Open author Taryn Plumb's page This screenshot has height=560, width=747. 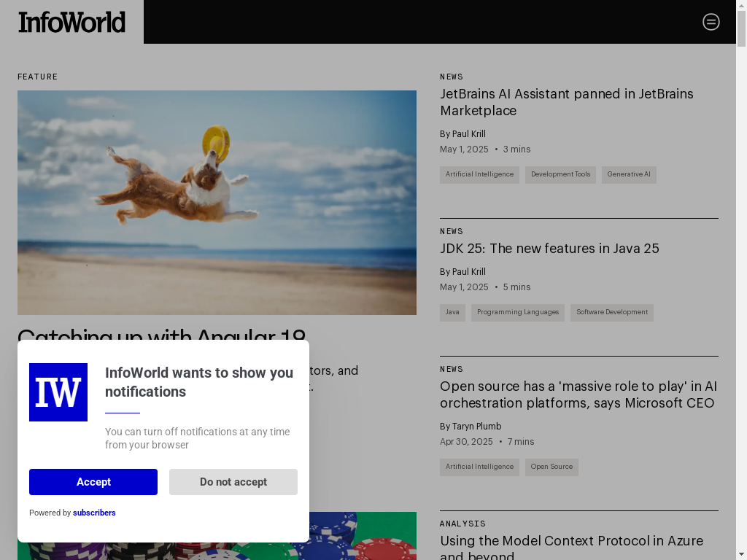point(476,426)
